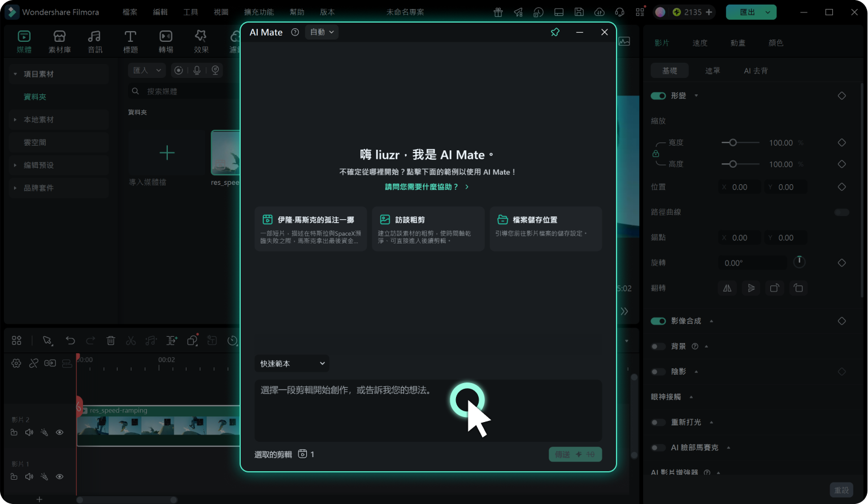
Task: Toggle the 影像合成 compositing switch
Action: pyautogui.click(x=658, y=321)
